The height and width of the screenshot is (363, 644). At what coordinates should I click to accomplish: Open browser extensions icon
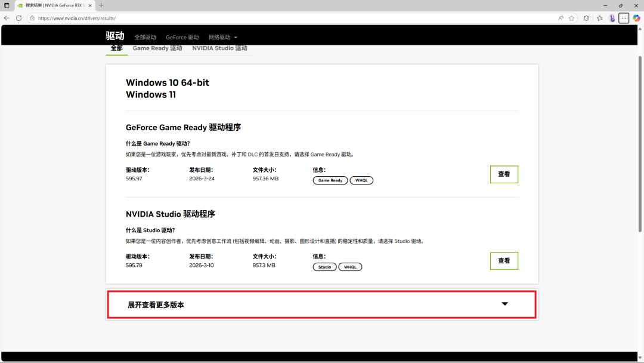(586, 18)
